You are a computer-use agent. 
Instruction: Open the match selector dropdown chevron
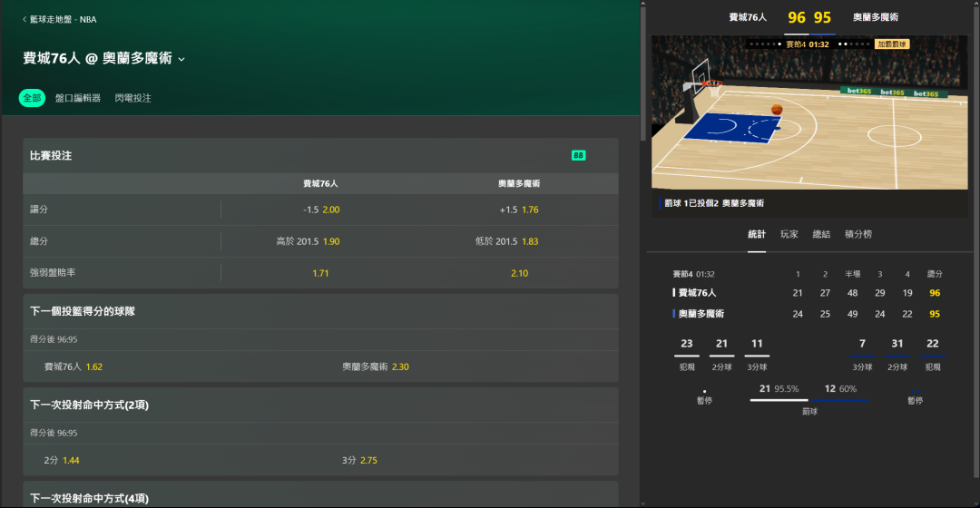181,60
